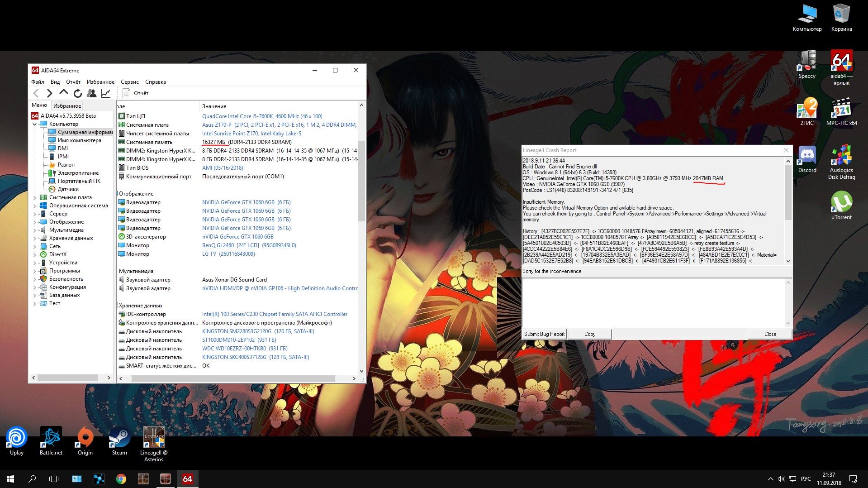Switch to the Избранное panel tab
The width and height of the screenshot is (868, 488).
coord(67,105)
